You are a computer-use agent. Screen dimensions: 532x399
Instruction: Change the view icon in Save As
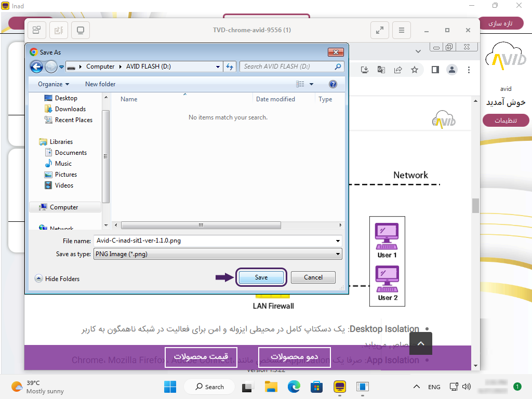click(x=300, y=84)
